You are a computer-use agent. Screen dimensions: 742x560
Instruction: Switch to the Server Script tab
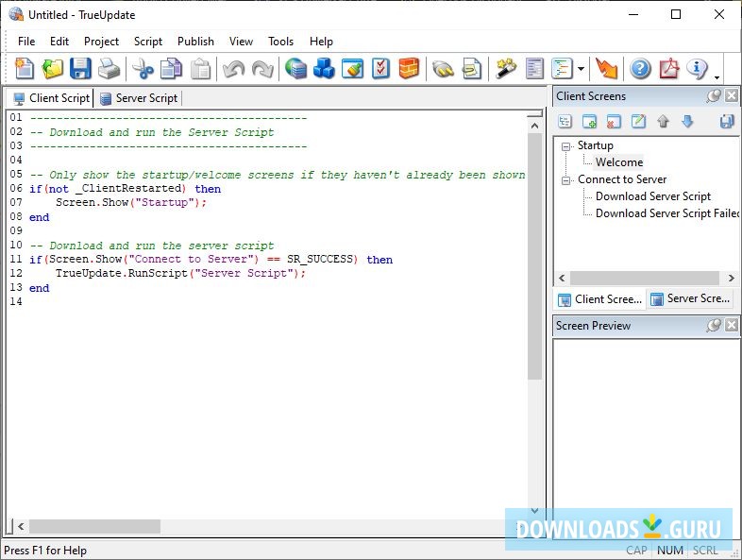pos(138,98)
